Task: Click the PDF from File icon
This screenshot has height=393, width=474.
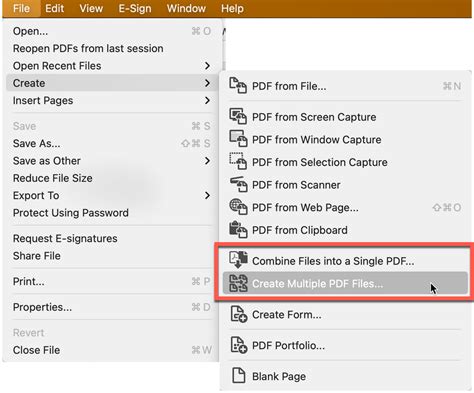Action: click(x=238, y=86)
